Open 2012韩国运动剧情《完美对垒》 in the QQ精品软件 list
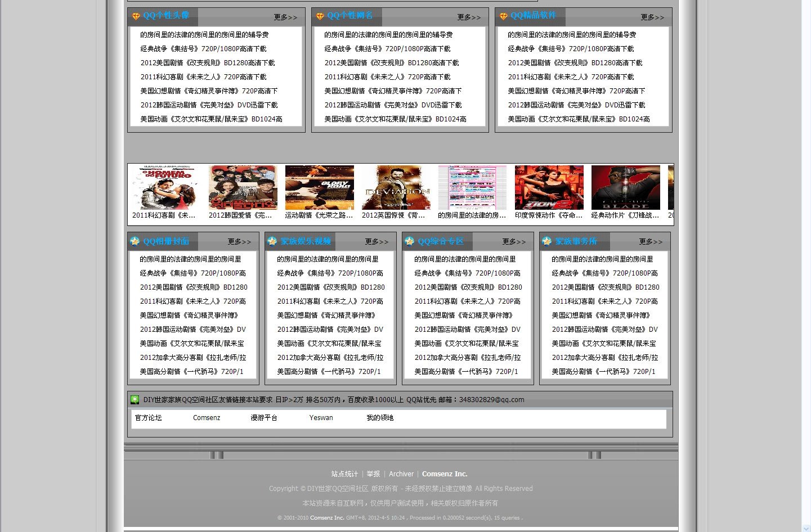The height and width of the screenshot is (532, 811). 577,105
